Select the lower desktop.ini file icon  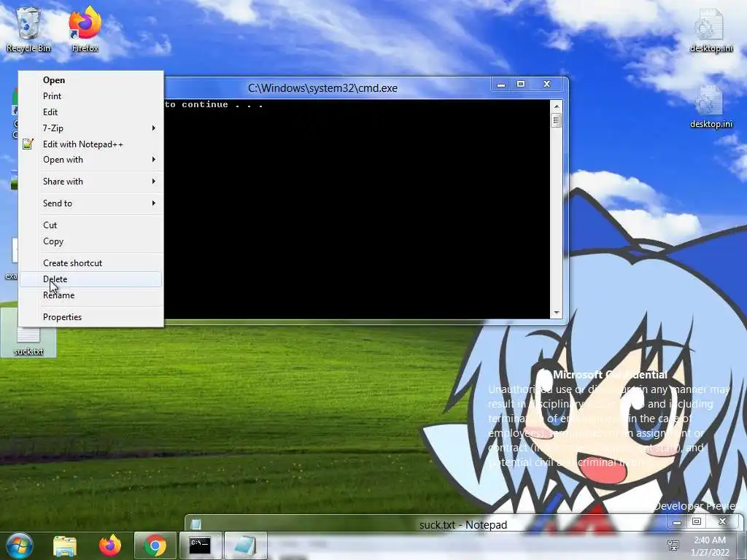pyautogui.click(x=711, y=106)
